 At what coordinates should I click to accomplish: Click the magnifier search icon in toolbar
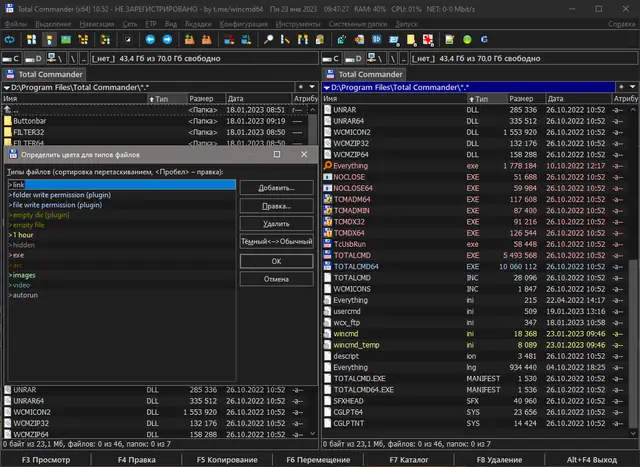click(268, 40)
